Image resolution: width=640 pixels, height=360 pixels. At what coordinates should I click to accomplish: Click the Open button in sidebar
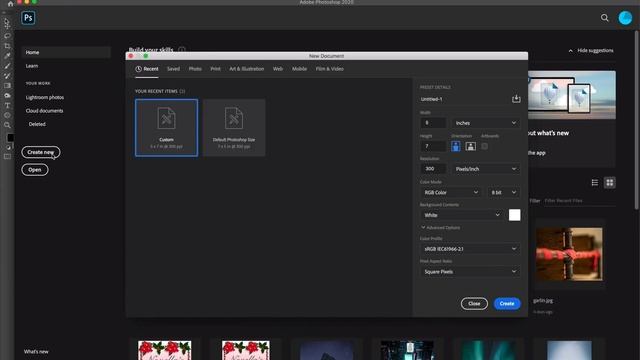point(35,170)
